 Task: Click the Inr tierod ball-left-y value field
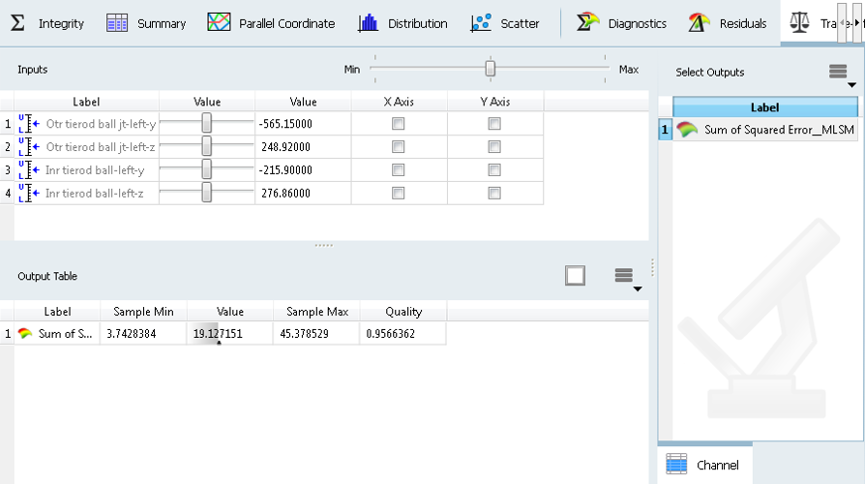tap(302, 170)
